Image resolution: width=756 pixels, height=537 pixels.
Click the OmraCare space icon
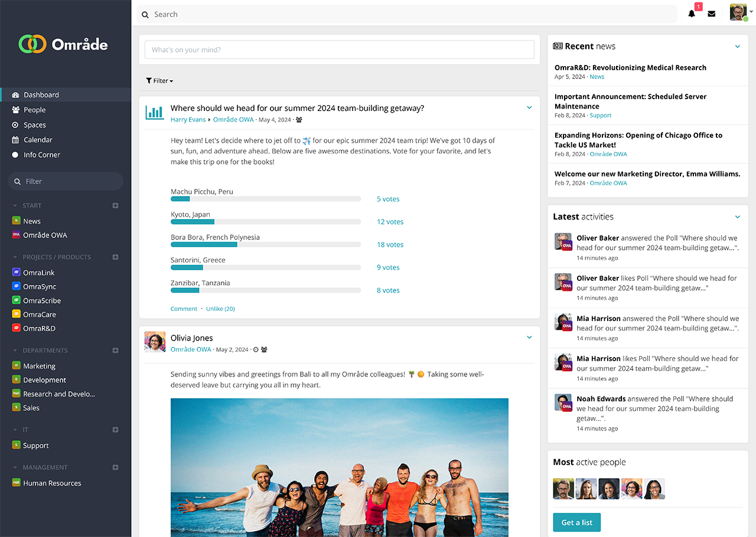tap(17, 315)
